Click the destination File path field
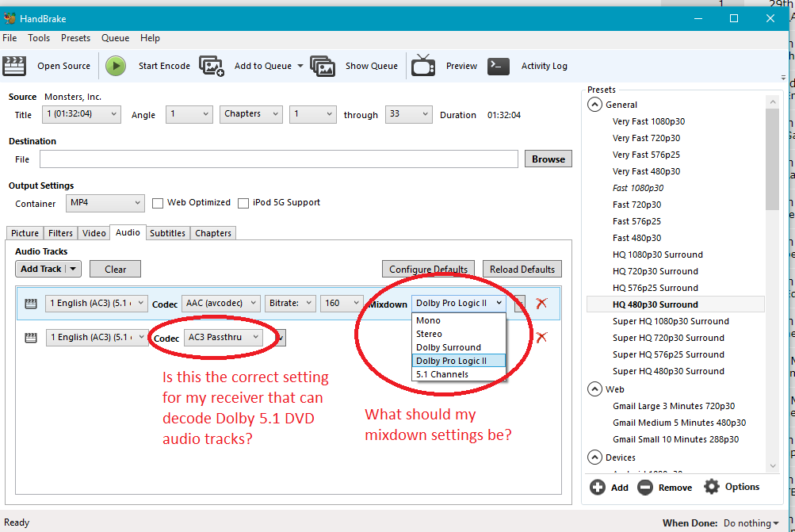795x532 pixels. pyautogui.click(x=279, y=159)
